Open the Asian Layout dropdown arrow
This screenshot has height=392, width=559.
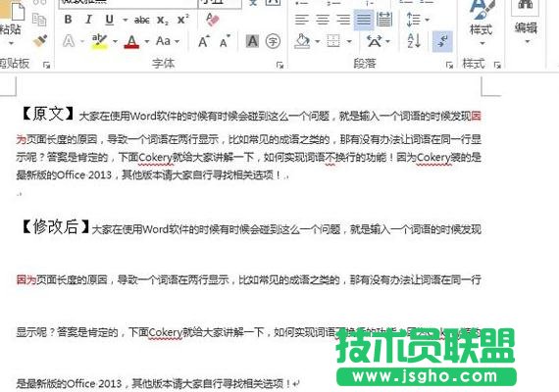point(388,42)
